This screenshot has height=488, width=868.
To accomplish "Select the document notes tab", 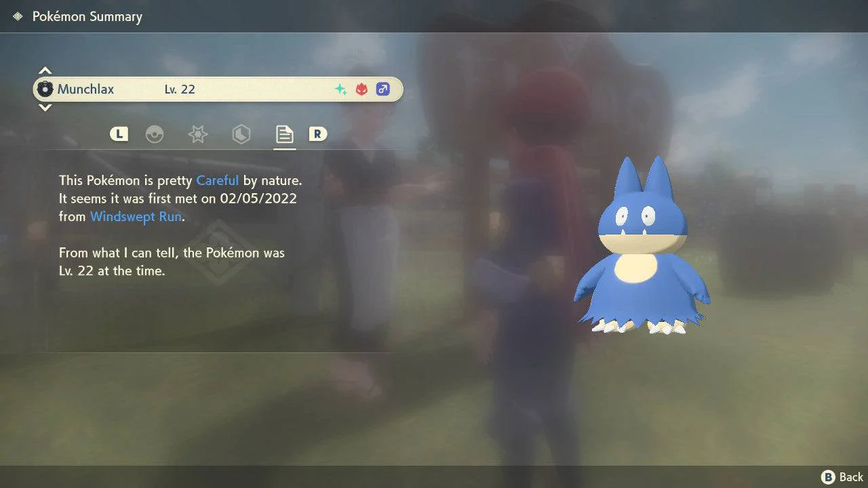I will [285, 134].
